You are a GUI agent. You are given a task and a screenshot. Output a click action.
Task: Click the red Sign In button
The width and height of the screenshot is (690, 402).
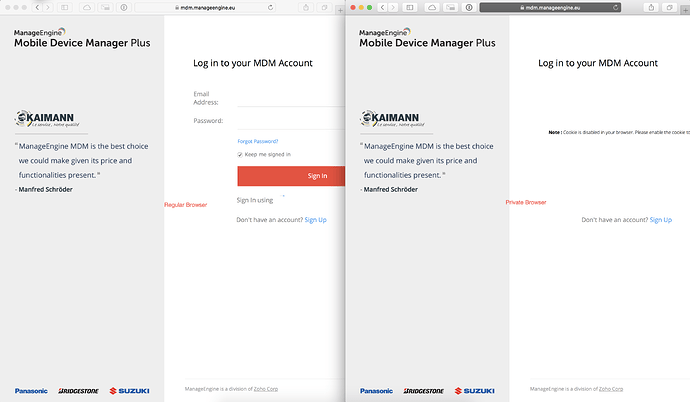point(291,176)
